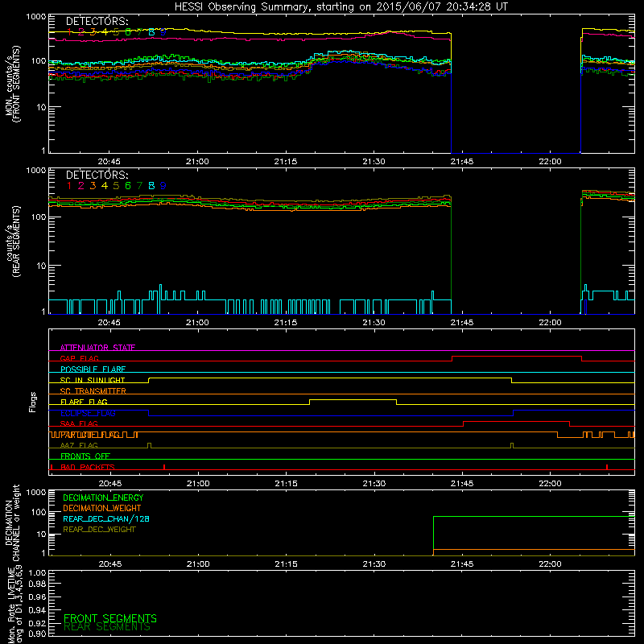Click 21:15 tick under front segments panel
The height and width of the screenshot is (644, 644).
(286, 162)
